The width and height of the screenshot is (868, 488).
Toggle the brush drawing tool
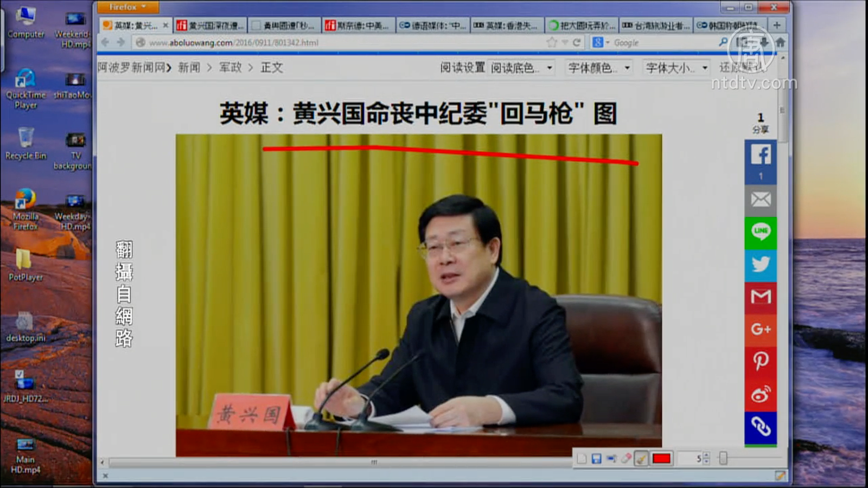tap(641, 459)
